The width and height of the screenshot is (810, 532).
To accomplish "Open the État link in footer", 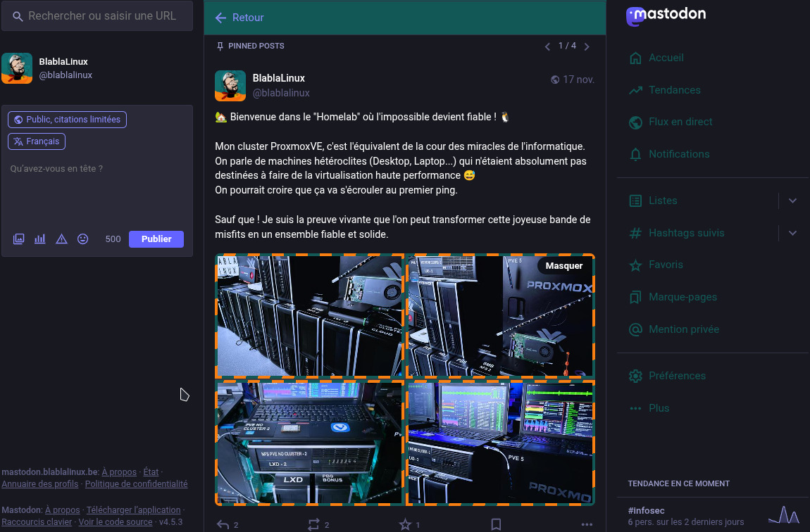I will click(151, 472).
